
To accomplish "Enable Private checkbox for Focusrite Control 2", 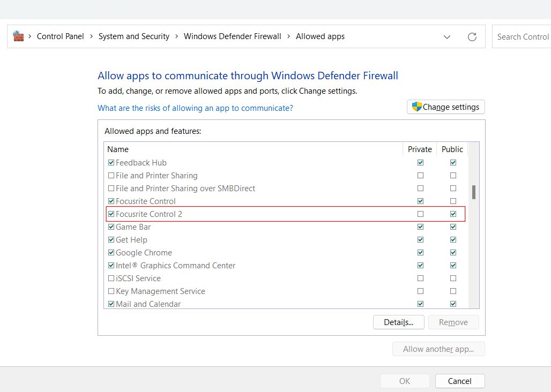I will tap(420, 214).
